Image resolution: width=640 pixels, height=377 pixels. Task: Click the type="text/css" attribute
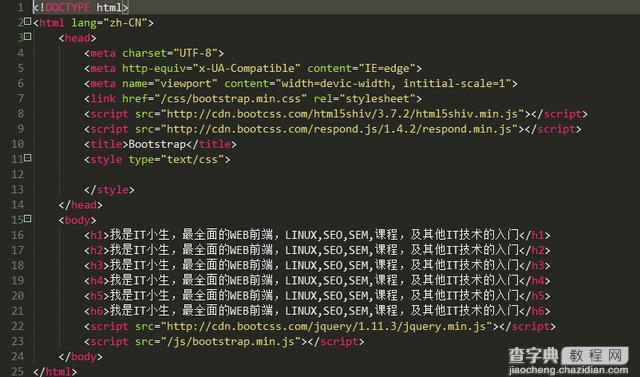point(176,160)
